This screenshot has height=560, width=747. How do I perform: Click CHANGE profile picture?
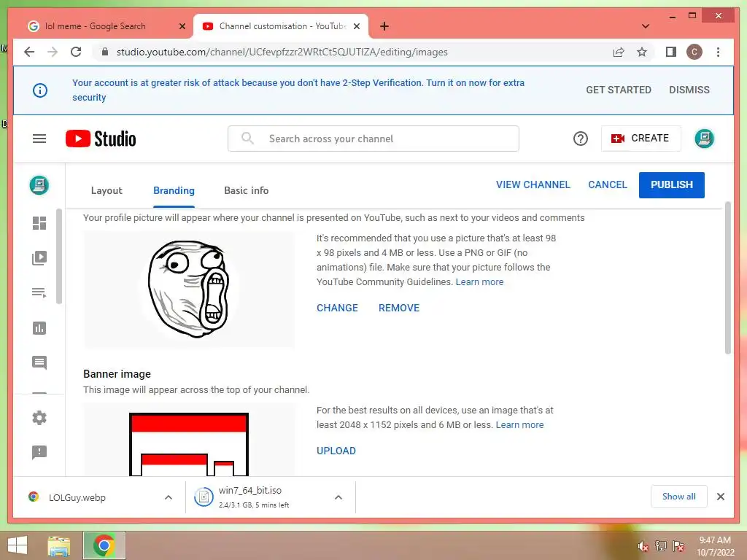click(x=337, y=308)
